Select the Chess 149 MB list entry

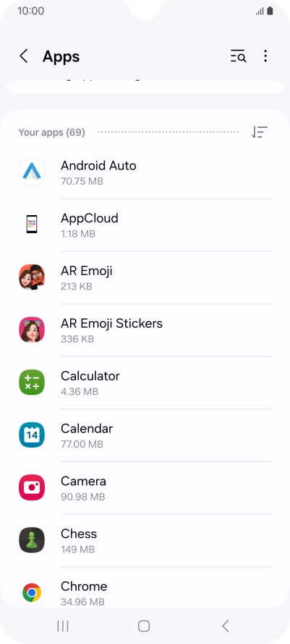coord(145,541)
